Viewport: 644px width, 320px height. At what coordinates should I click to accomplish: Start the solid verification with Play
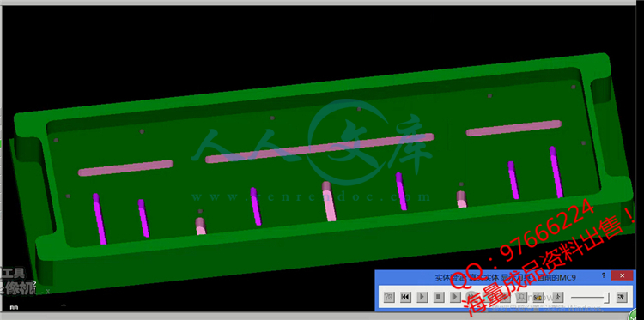422,297
